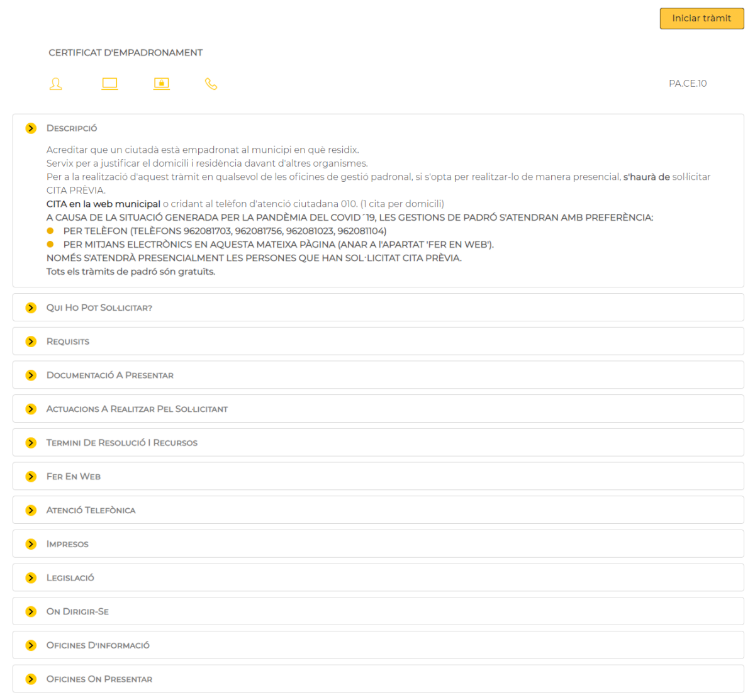The width and height of the screenshot is (755, 700).
Task: Click the yellow arrow icon beside Legislació
Action: [x=31, y=578]
